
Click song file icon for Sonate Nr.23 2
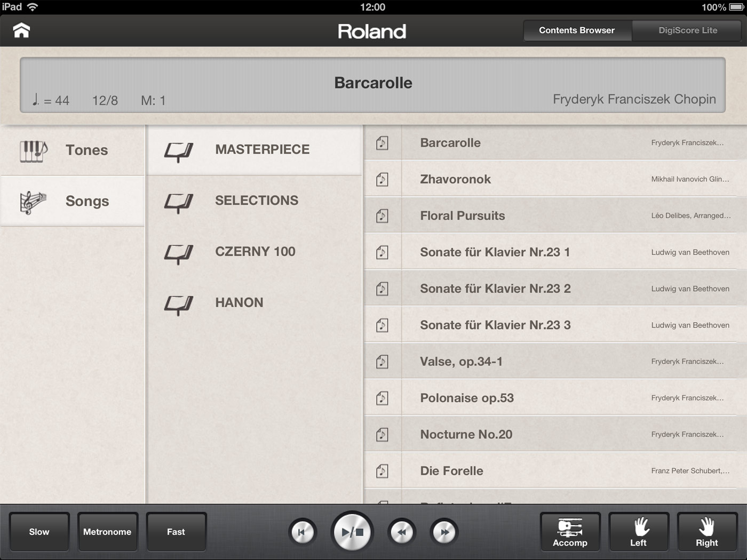(382, 289)
